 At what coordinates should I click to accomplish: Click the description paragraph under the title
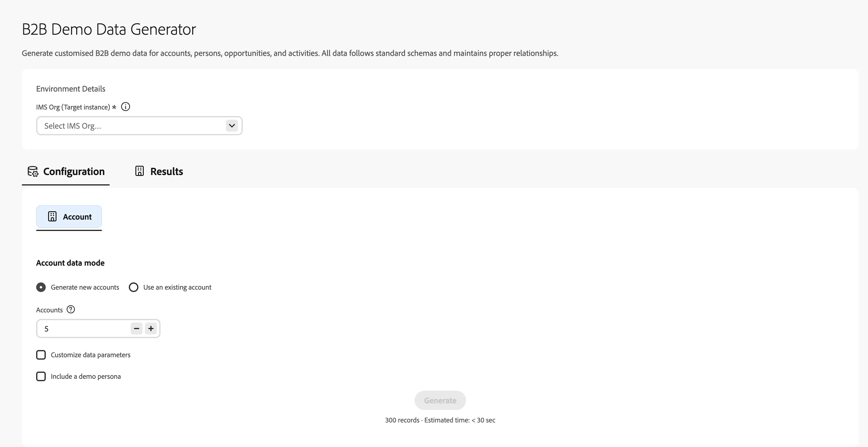[x=290, y=53]
